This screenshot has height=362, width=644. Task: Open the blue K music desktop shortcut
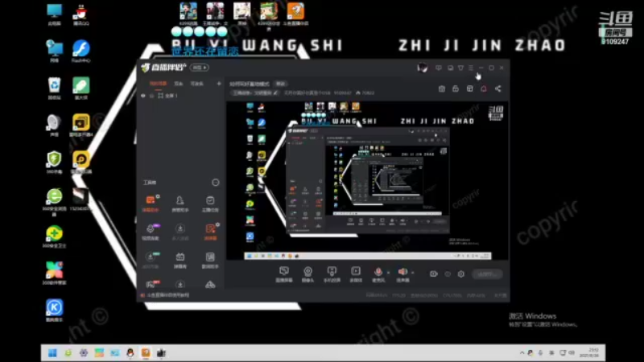point(54,310)
